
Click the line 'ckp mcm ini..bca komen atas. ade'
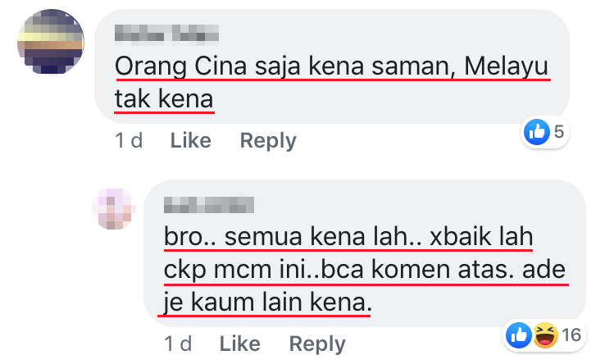(x=365, y=270)
